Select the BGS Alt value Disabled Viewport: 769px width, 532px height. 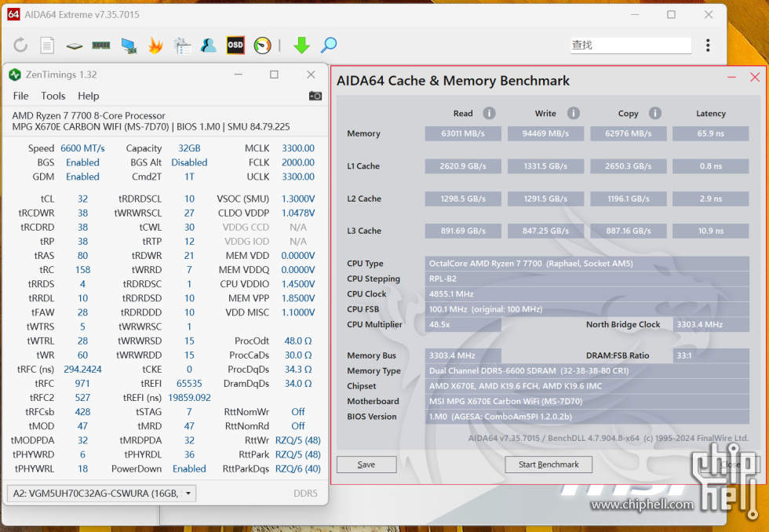point(189,162)
